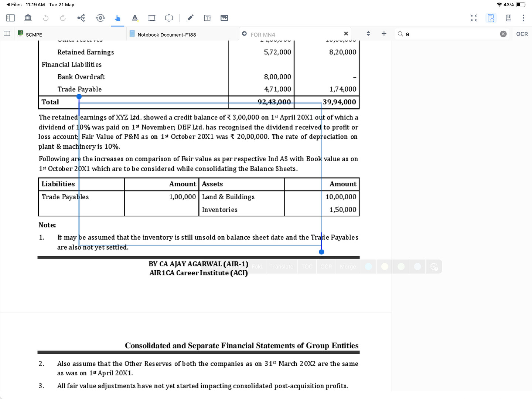Open the up-down tab sorter arrows
The image size is (532, 399).
pos(368,34)
